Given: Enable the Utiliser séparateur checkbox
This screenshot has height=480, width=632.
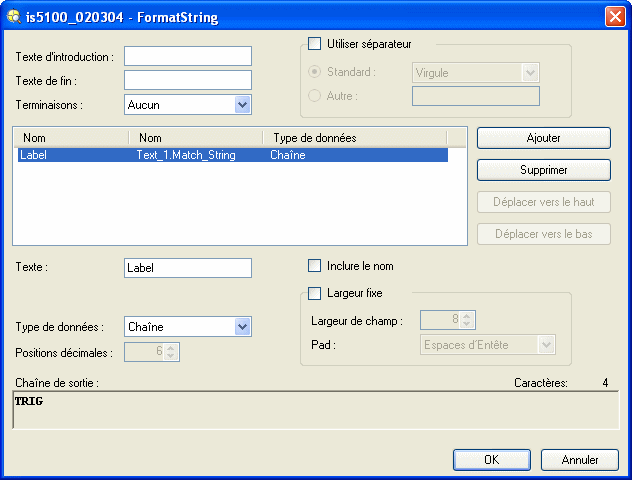Looking at the screenshot, I should pos(315,44).
